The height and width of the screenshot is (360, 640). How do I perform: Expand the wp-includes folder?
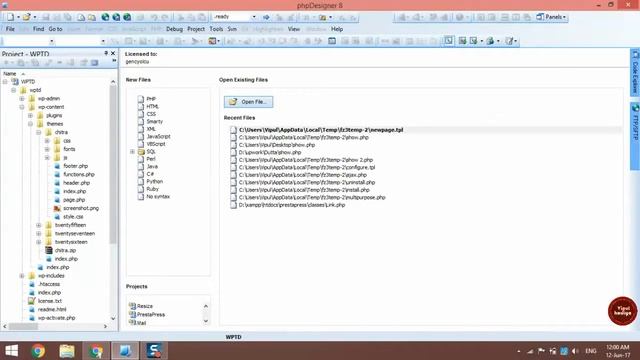tap(22, 276)
